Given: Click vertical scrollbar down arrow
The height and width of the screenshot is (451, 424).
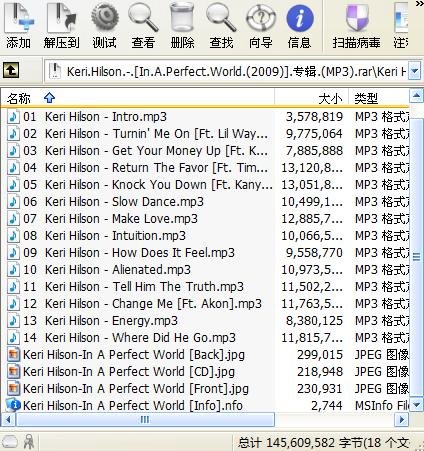Looking at the screenshot, I should tap(416, 405).
